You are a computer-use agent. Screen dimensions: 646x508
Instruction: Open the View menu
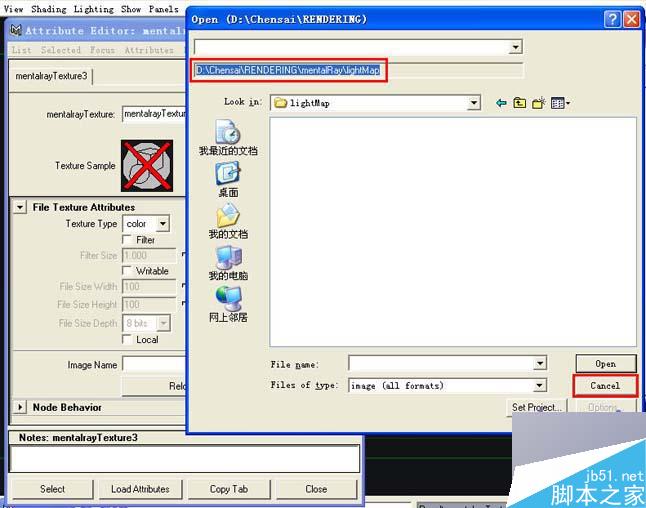(x=13, y=9)
